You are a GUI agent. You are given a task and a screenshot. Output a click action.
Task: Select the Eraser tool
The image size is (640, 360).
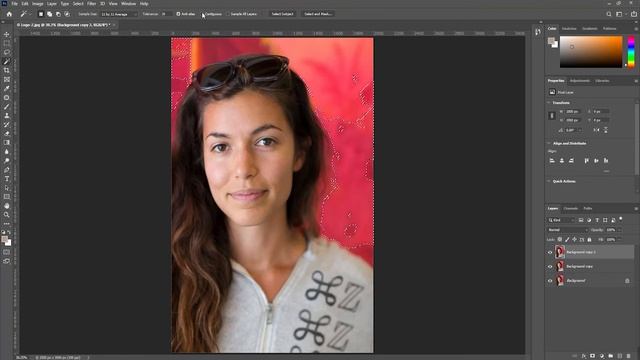pyautogui.click(x=7, y=133)
